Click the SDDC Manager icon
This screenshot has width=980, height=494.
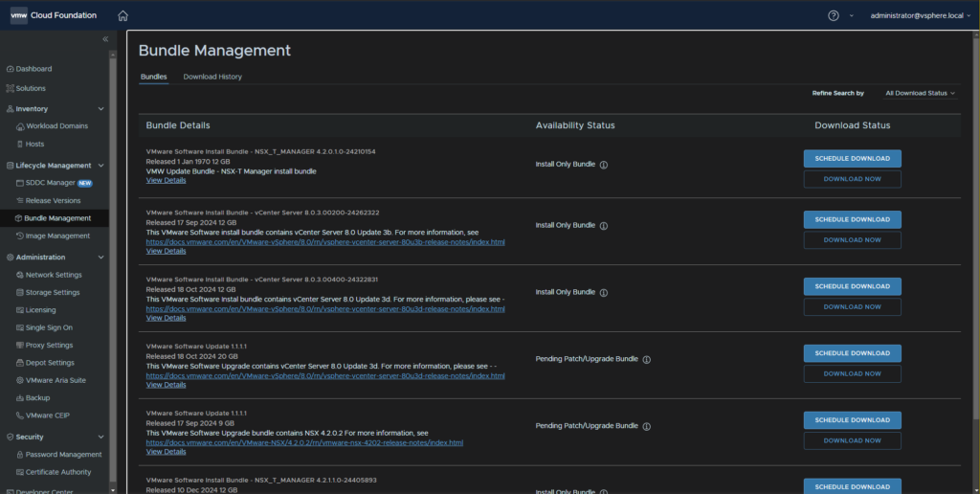tap(21, 183)
